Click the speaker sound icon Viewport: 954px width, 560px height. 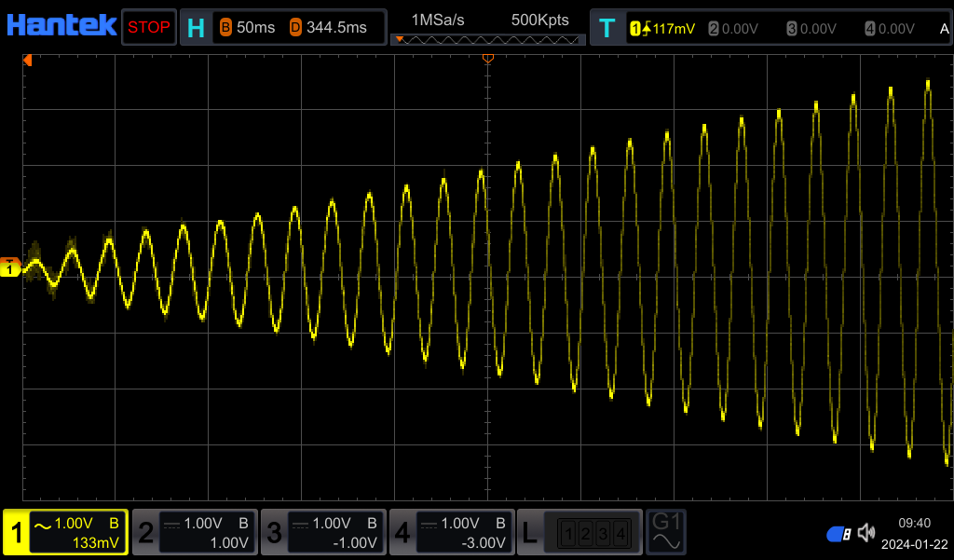tap(866, 533)
